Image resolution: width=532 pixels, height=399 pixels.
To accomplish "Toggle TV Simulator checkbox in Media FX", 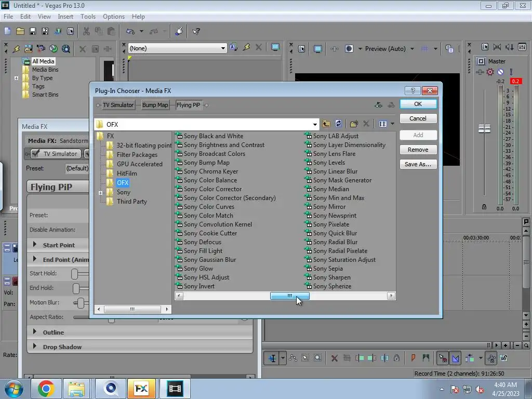I will [35, 154].
